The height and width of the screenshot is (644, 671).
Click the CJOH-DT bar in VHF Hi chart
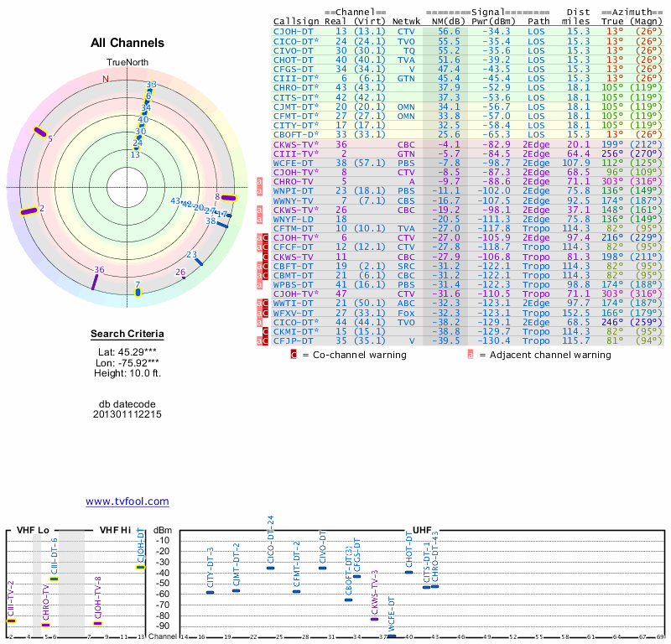point(141,568)
